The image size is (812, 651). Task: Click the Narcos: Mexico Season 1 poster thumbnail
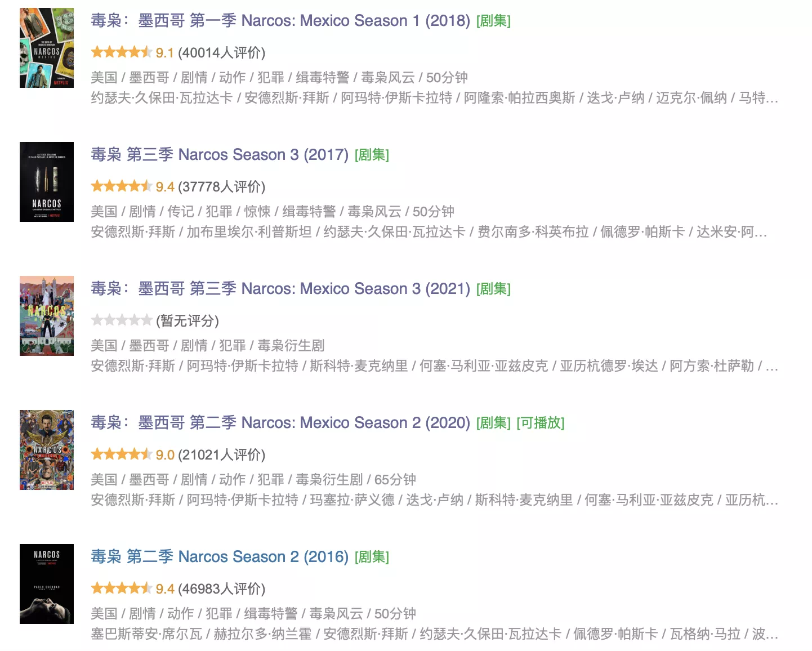click(47, 48)
